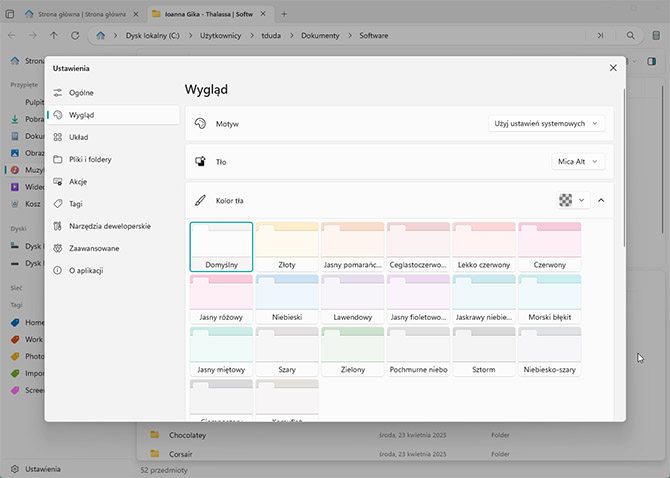Add a new tab with plus button

(284, 14)
